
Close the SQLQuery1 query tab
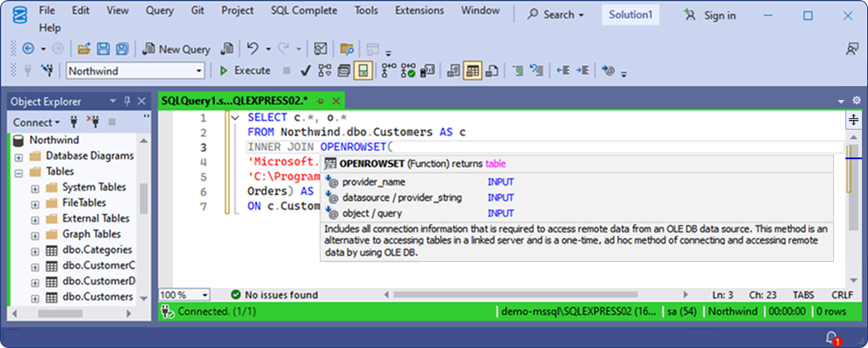tap(335, 102)
